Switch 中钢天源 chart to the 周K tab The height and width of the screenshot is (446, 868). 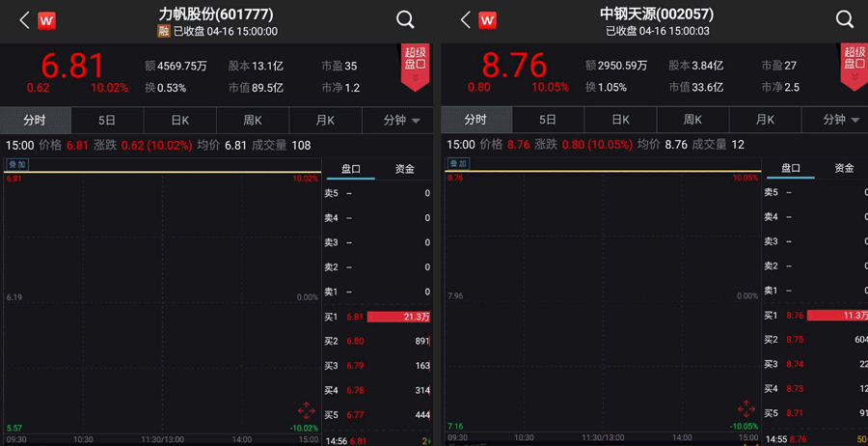click(x=692, y=121)
